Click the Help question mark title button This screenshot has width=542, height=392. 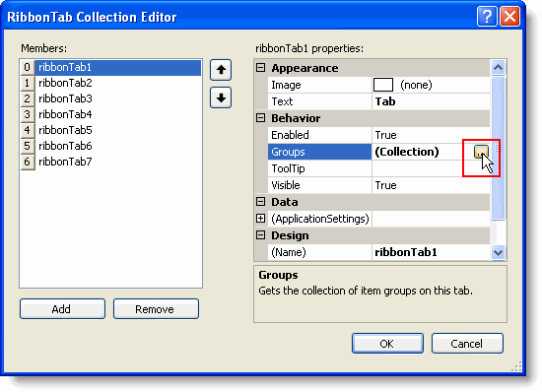487,16
